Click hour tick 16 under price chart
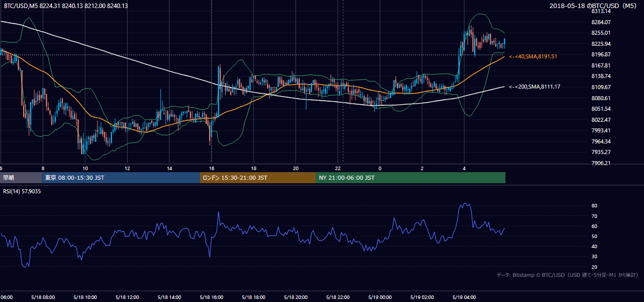 (212, 169)
